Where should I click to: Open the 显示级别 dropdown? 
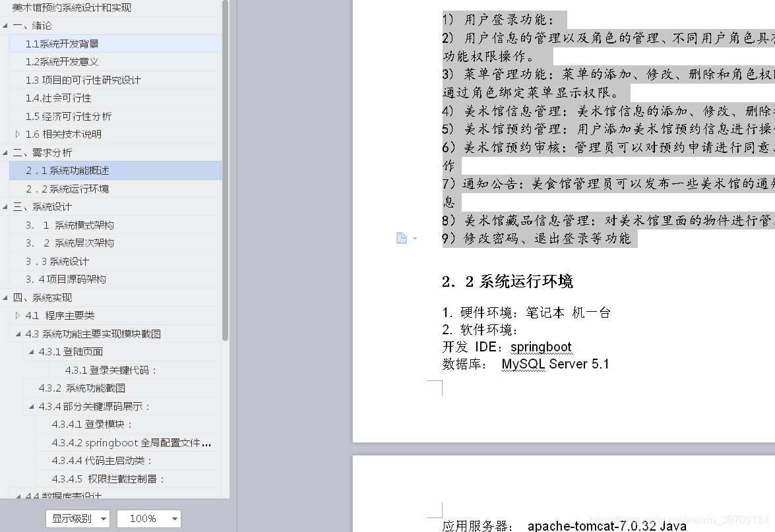coord(78,519)
